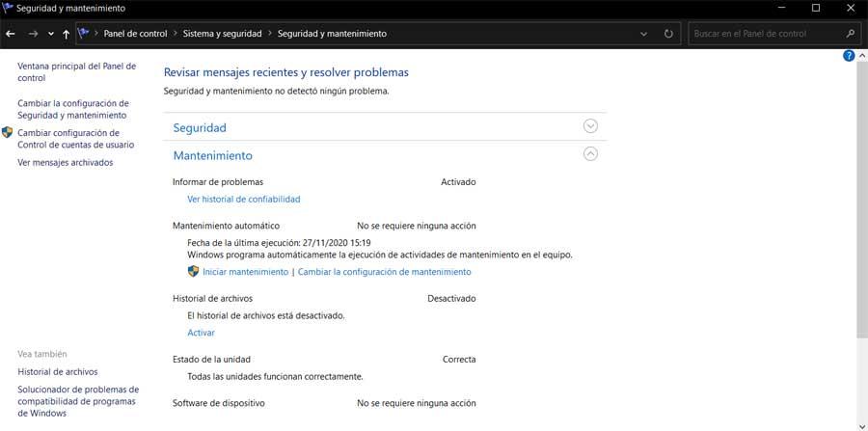Image resolution: width=868 pixels, height=431 pixels.
Task: Click the blue help question mark icon
Action: coord(849,56)
